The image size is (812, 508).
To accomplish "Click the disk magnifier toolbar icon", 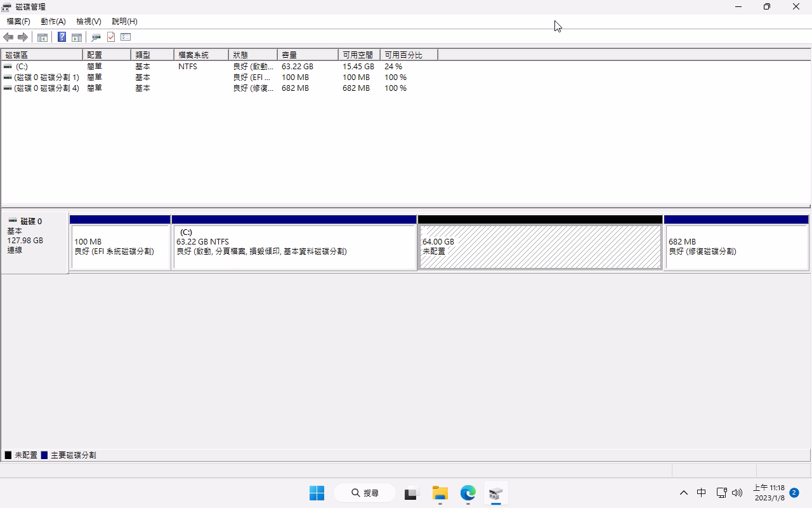I will tap(96, 37).
